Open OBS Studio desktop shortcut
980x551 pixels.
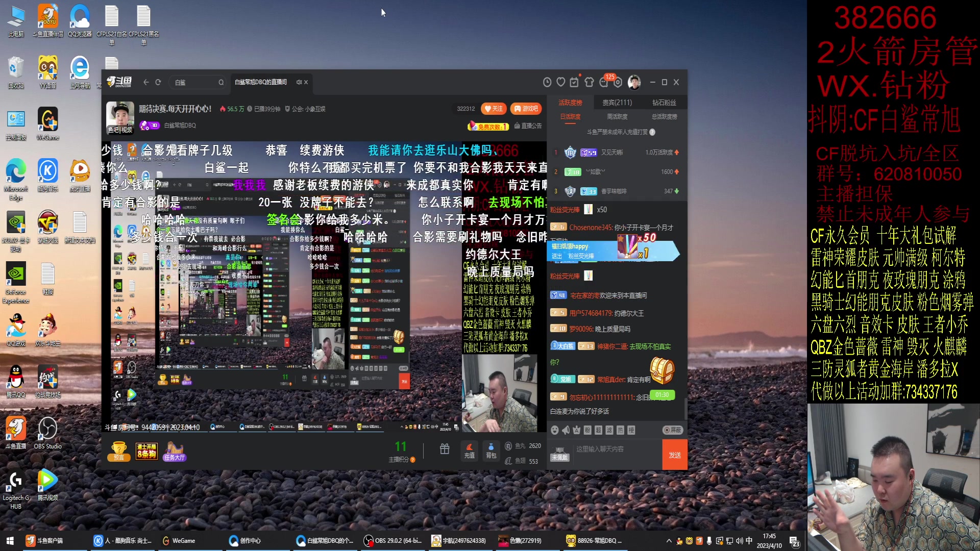click(47, 433)
